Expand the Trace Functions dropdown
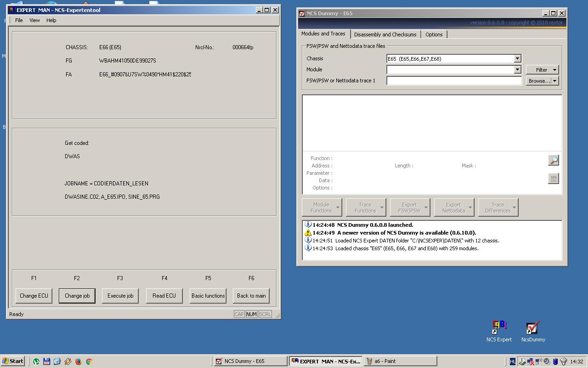Viewport: 588px width, 368px height. [382, 207]
